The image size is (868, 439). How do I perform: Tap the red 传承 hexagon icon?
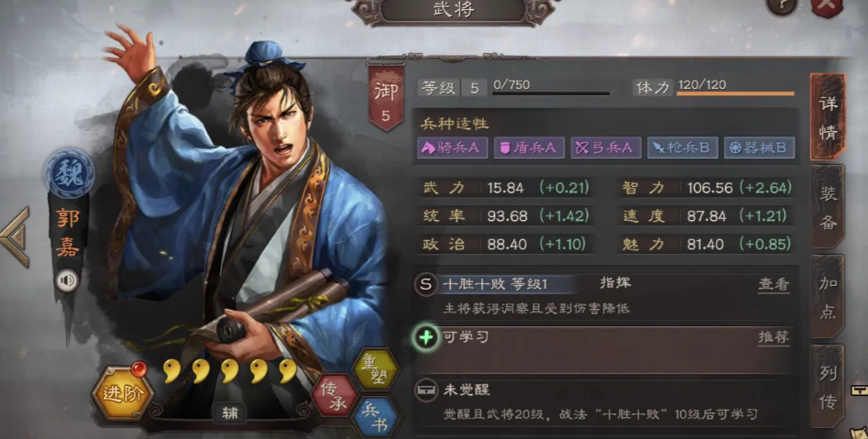pyautogui.click(x=335, y=395)
